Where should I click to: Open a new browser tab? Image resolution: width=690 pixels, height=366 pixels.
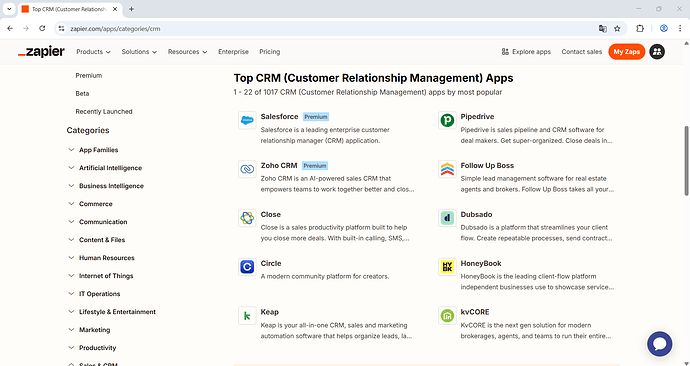[131, 9]
